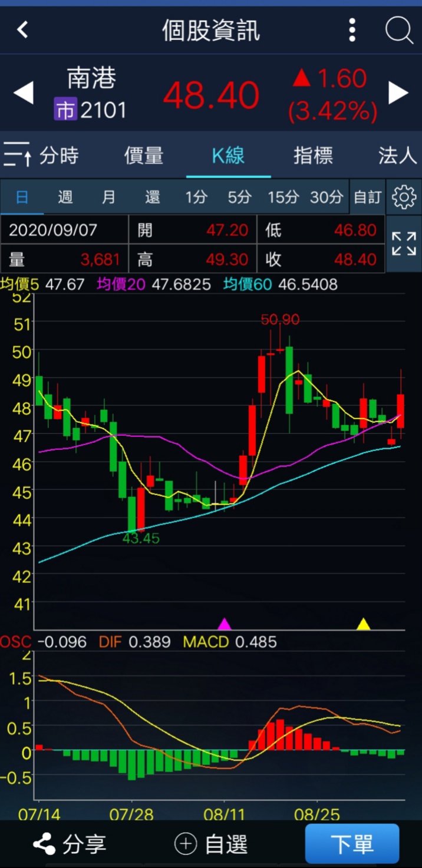Tap the magenta triangle chart marker

point(225,624)
